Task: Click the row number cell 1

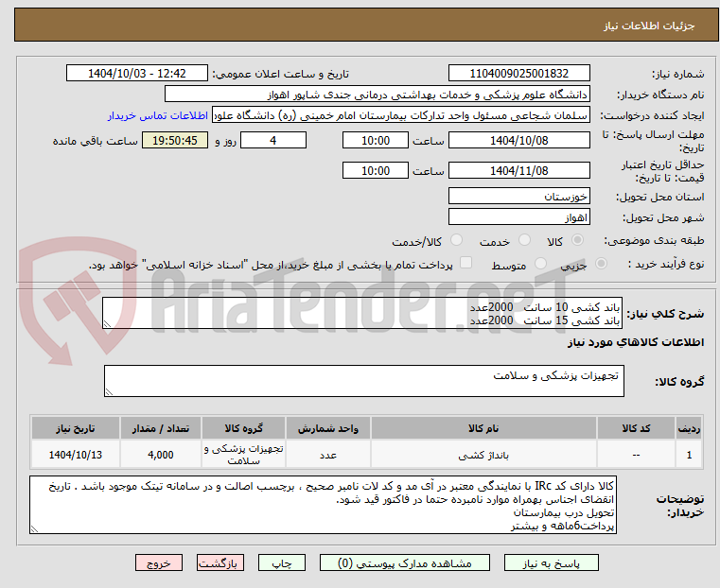Action: (x=689, y=455)
